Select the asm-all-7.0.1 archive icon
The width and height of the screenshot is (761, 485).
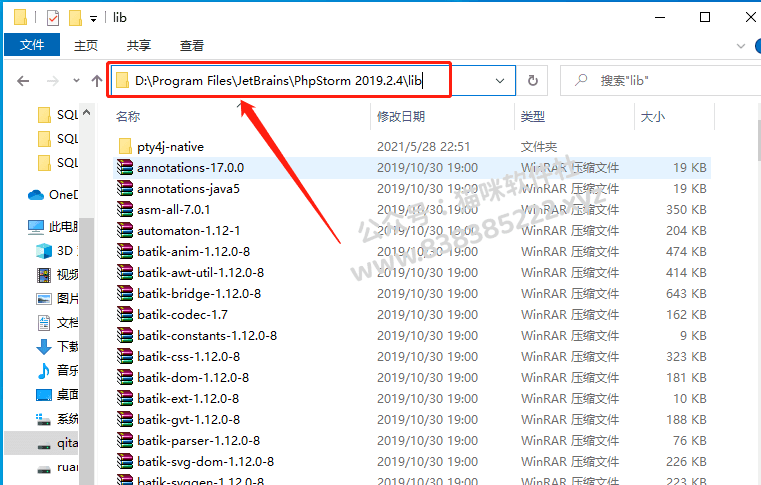point(125,209)
